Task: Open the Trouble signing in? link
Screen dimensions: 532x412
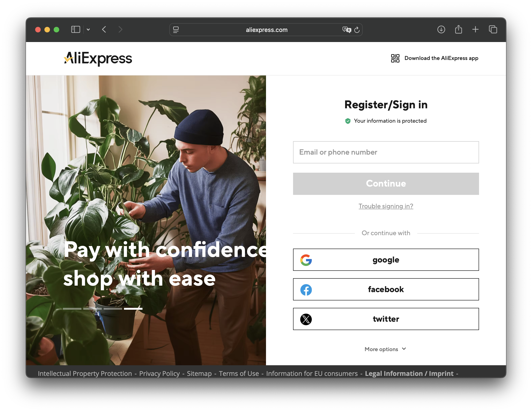Action: (386, 206)
